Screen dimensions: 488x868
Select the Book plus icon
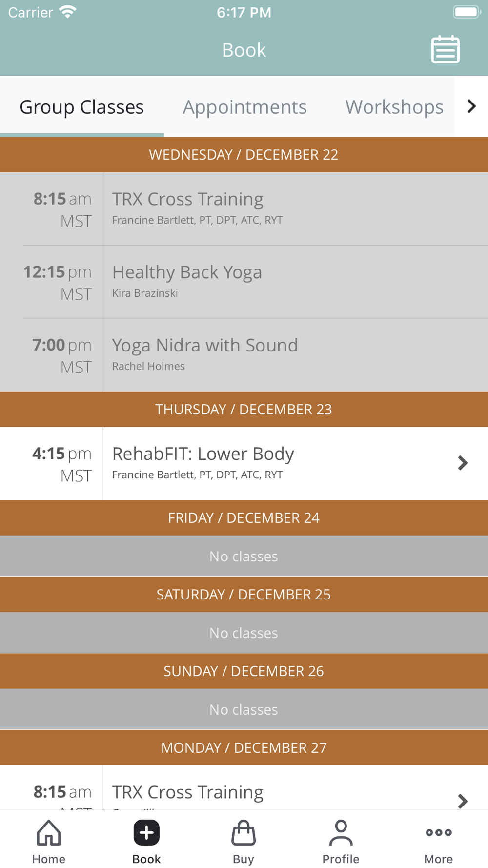pos(146,832)
